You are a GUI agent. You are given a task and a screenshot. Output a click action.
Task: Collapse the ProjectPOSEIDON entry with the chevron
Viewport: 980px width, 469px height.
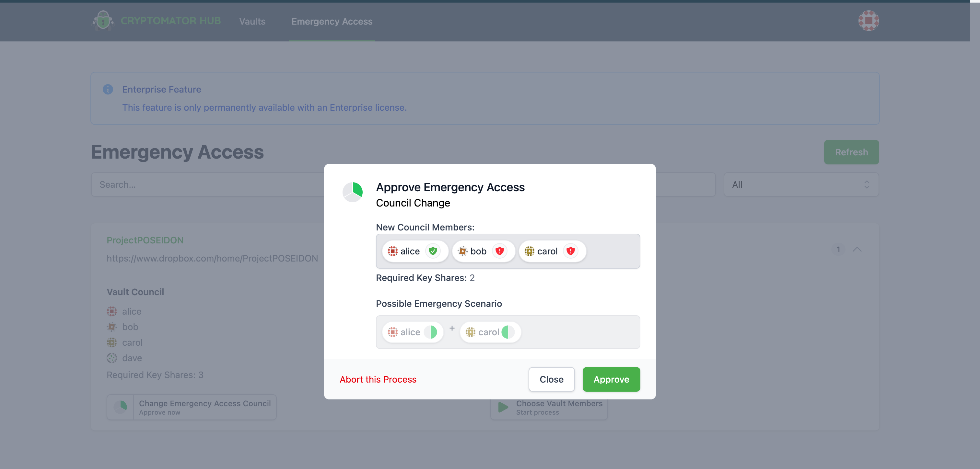click(857, 250)
